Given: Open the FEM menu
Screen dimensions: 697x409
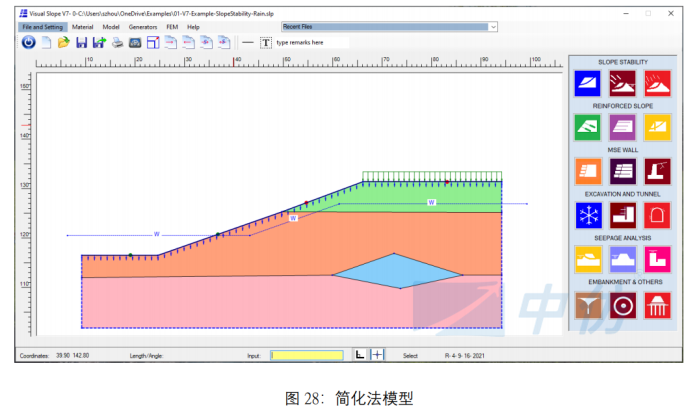Looking at the screenshot, I should pos(172,27).
